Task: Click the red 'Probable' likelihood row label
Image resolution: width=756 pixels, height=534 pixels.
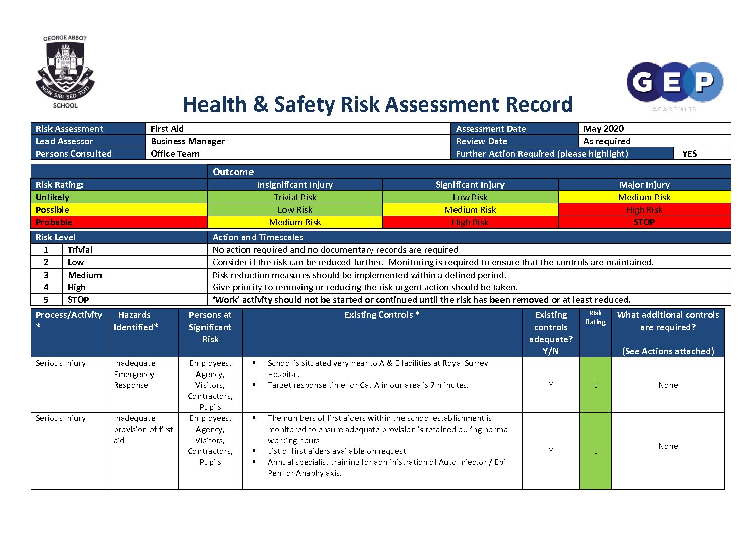Action: point(119,222)
